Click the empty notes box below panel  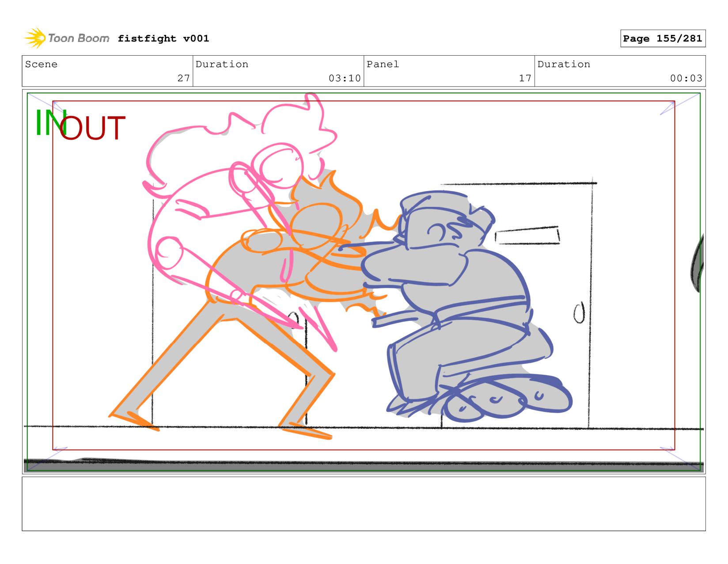(x=364, y=503)
